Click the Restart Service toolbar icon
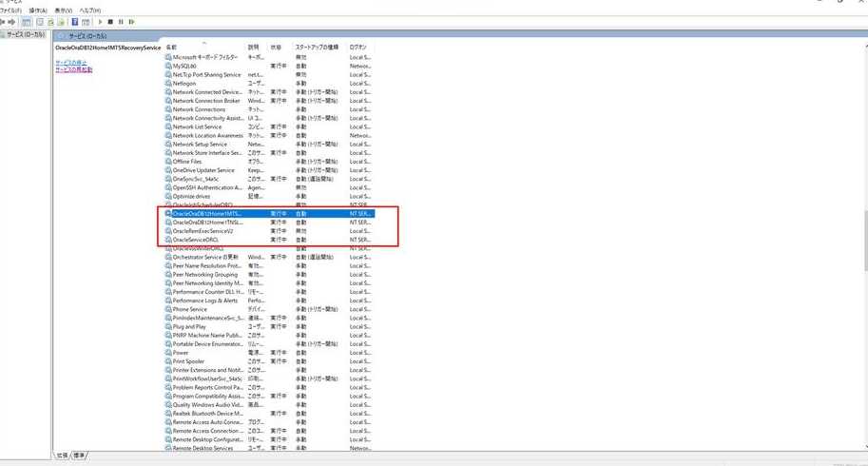 (x=132, y=22)
